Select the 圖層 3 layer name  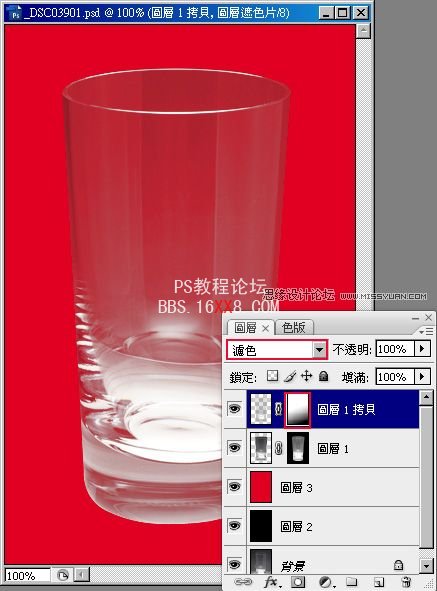[x=296, y=488]
